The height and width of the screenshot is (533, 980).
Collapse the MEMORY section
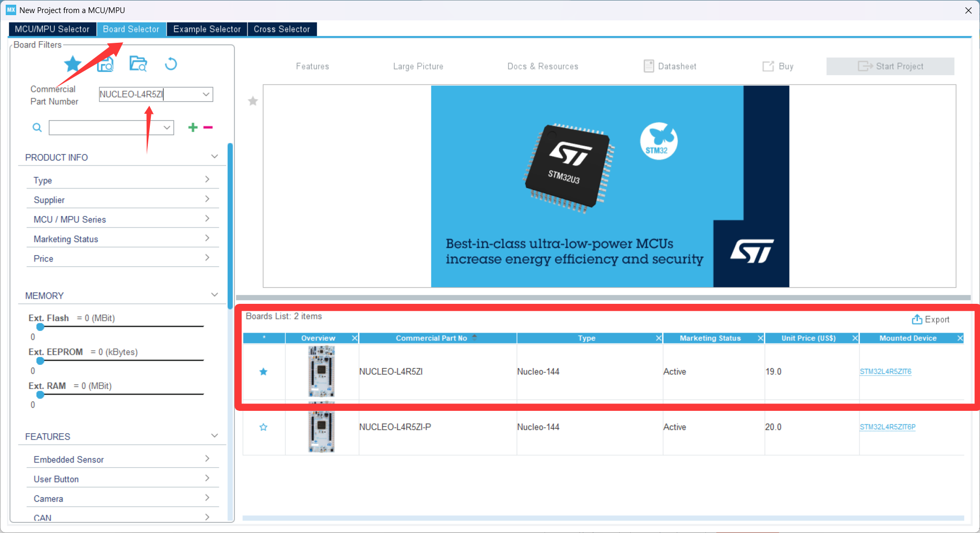point(214,295)
